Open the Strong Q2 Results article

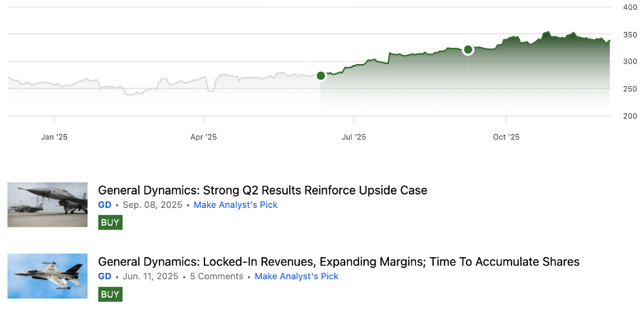[262, 190]
